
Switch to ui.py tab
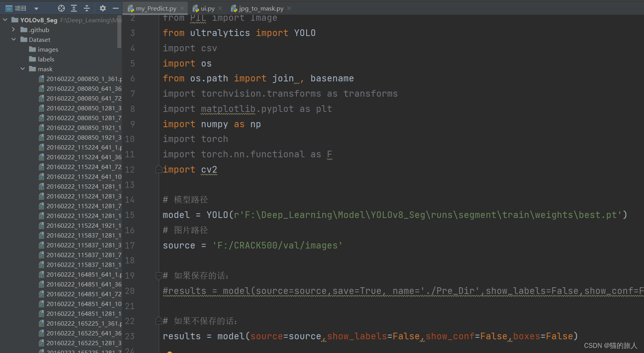tap(208, 8)
